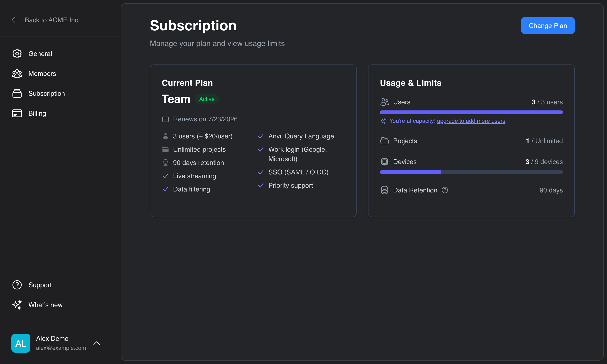The width and height of the screenshot is (607, 364).
Task: Click the person icon next to 3 users
Action: pyautogui.click(x=166, y=136)
